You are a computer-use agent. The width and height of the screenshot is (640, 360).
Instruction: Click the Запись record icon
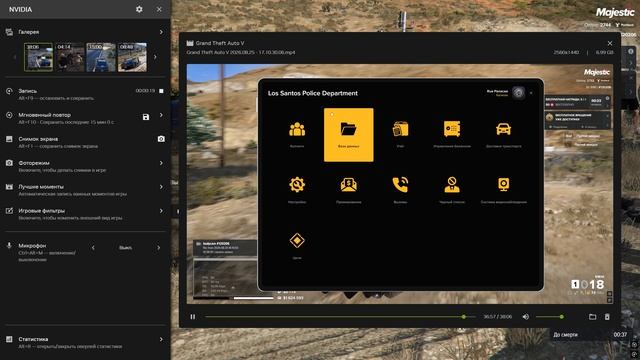coord(9,91)
